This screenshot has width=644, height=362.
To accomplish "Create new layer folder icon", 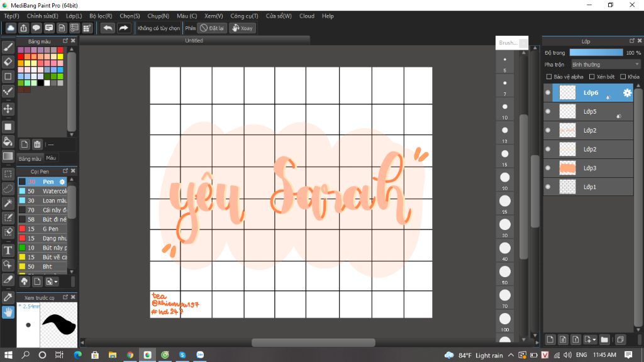I will click(604, 339).
